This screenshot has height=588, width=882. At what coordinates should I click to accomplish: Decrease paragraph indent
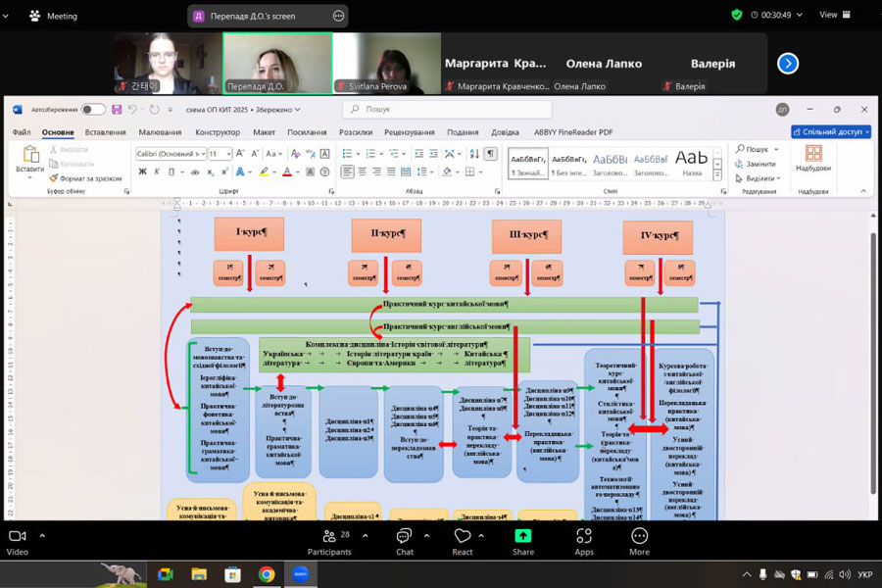(419, 153)
